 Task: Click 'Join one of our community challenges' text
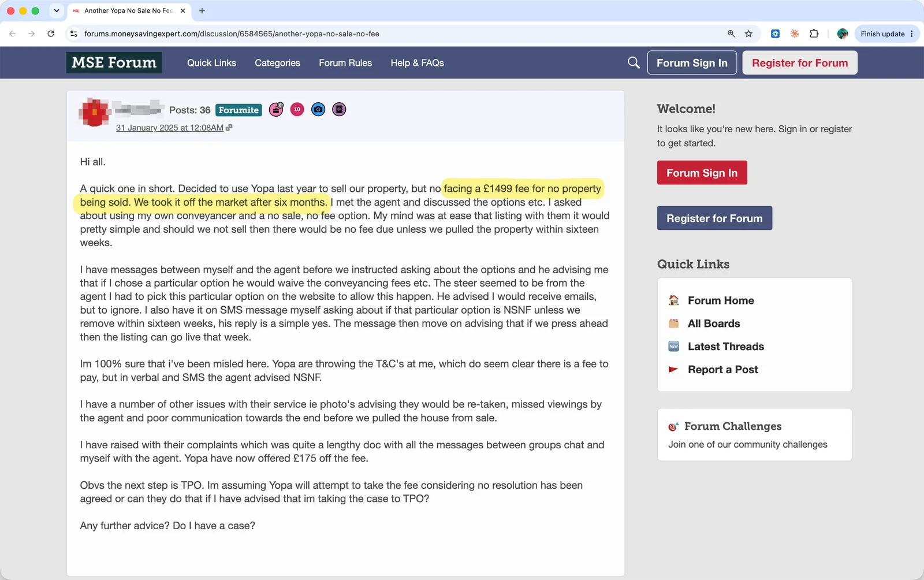coord(748,444)
